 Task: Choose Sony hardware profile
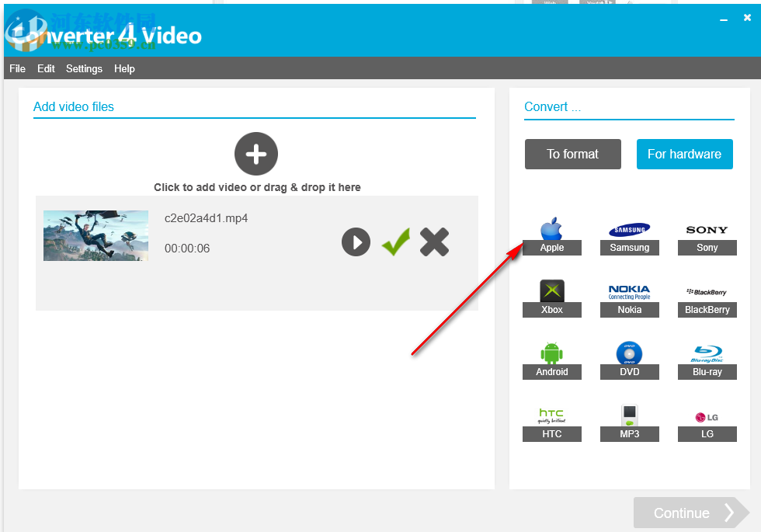707,235
